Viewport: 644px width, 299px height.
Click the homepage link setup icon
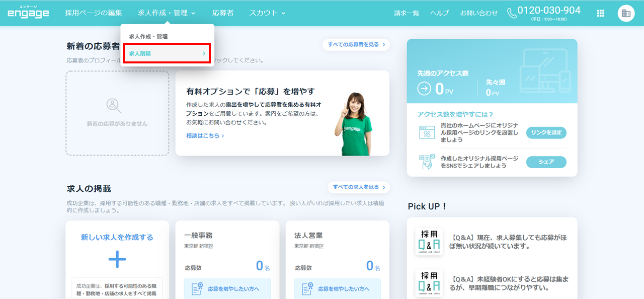(426, 132)
